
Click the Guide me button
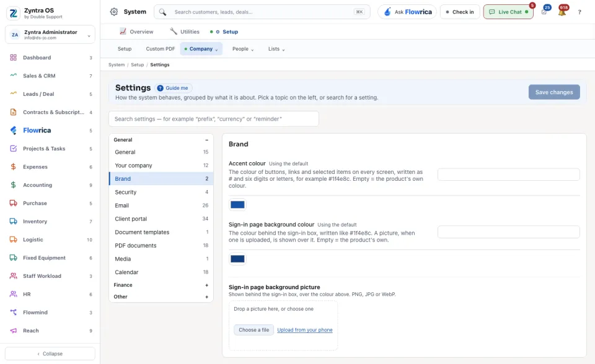[x=173, y=88]
